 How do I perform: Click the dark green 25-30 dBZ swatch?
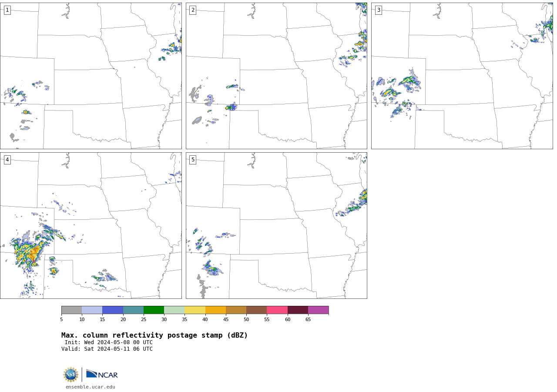click(154, 310)
